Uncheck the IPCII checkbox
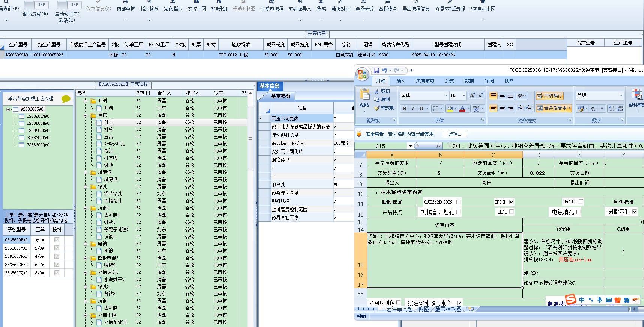The image size is (644, 327). (x=512, y=202)
